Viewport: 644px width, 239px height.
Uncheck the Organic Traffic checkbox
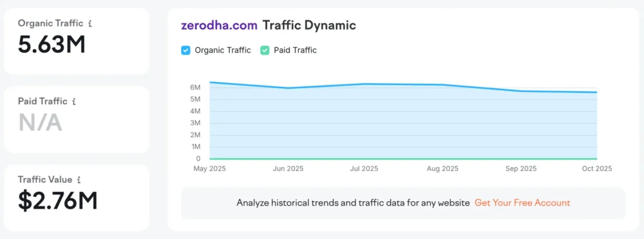[186, 50]
